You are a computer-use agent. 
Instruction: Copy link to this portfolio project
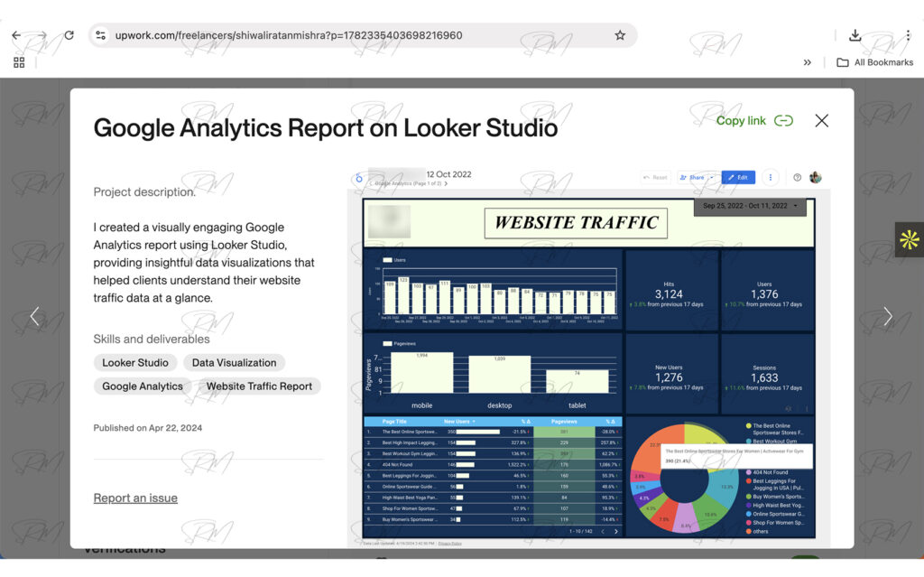pyautogui.click(x=754, y=121)
